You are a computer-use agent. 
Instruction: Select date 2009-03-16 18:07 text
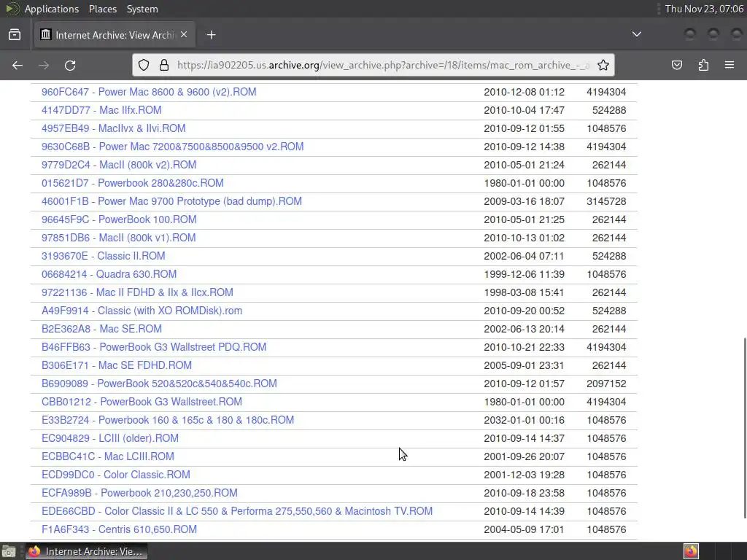coord(524,201)
